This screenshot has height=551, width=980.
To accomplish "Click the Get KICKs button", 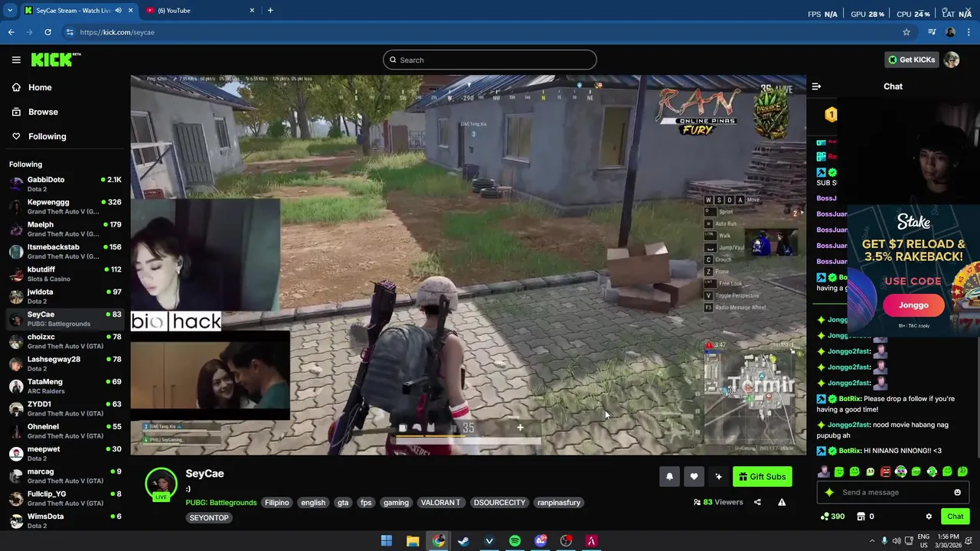I will click(911, 60).
